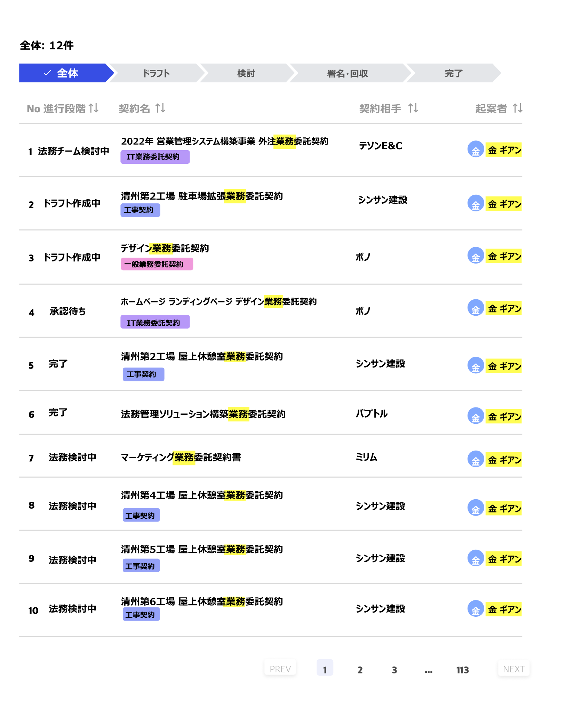
Task: Click the 契約名 sort arrows icon
Action: click(x=160, y=108)
